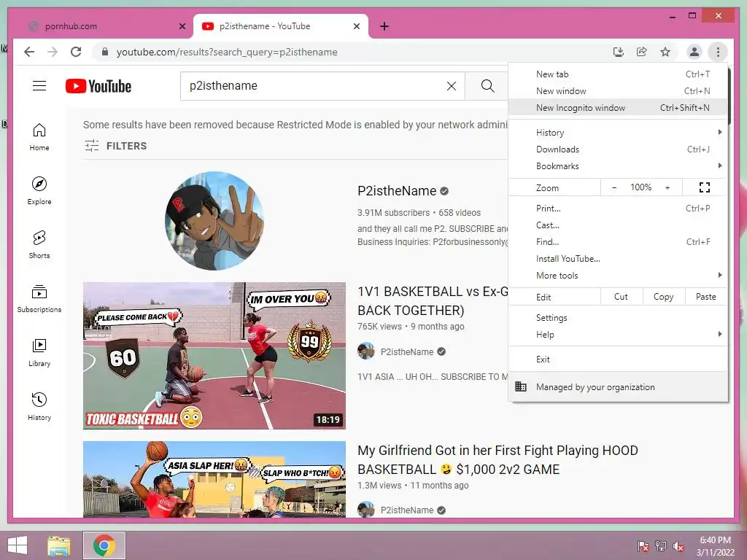Click Managed by your organization
The width and height of the screenshot is (747, 560).
coord(618,386)
